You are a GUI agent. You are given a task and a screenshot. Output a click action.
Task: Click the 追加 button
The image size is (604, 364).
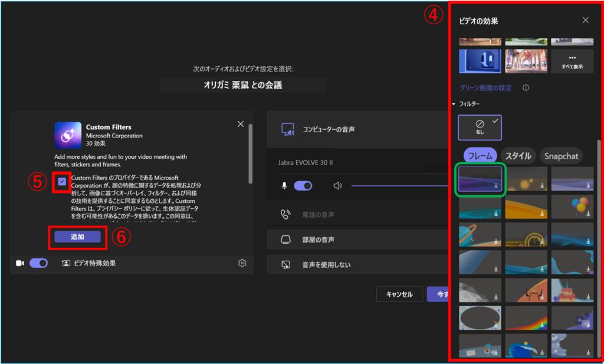coord(77,237)
